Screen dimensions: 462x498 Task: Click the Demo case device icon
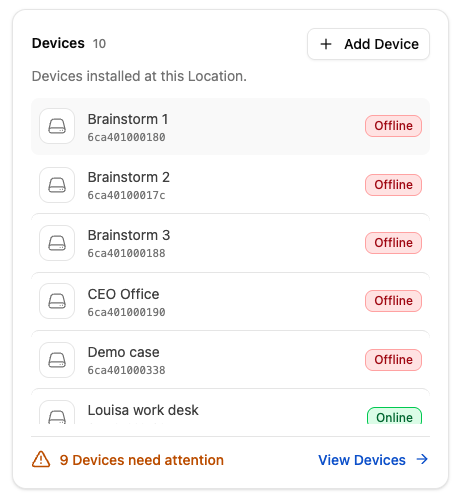point(57,360)
